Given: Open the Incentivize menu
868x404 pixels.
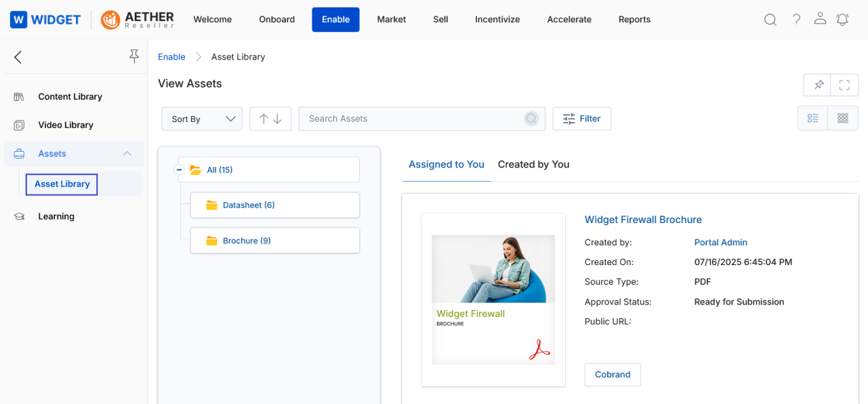Looking at the screenshot, I should pyautogui.click(x=497, y=20).
